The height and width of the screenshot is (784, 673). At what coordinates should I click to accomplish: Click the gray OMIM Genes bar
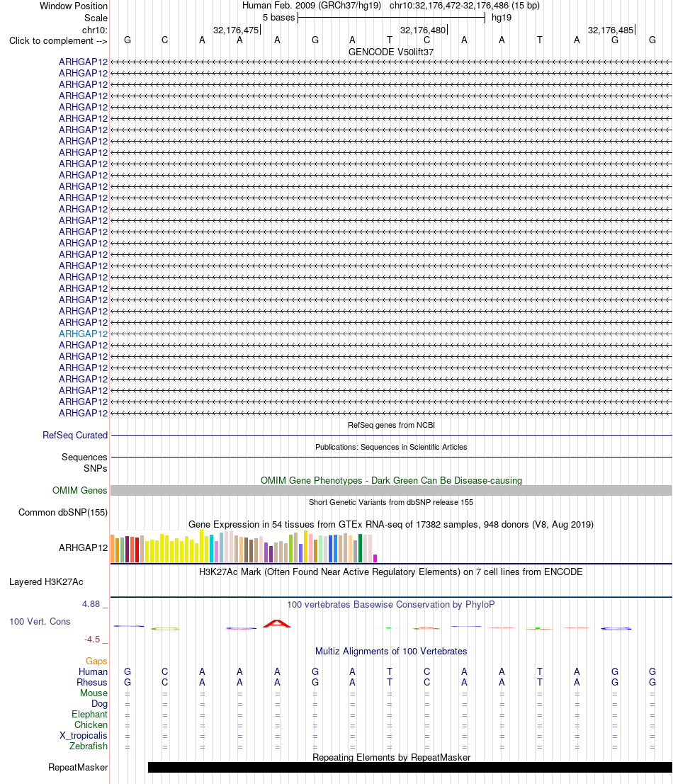click(391, 491)
